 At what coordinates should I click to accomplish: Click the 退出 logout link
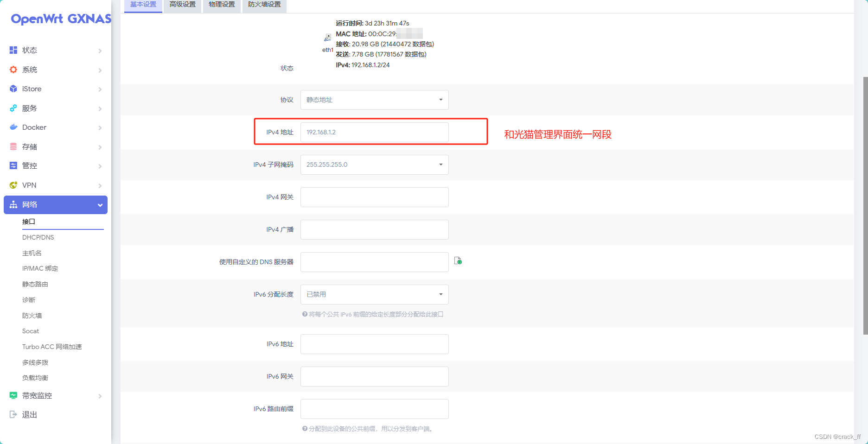tap(30, 414)
